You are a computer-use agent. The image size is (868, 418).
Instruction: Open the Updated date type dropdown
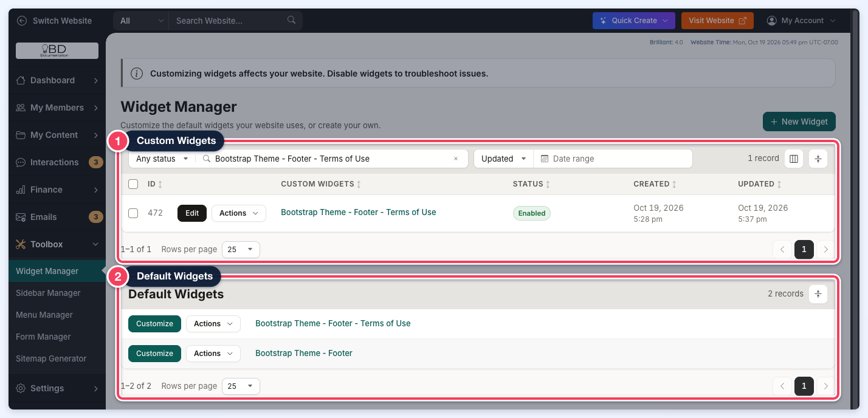coord(504,159)
